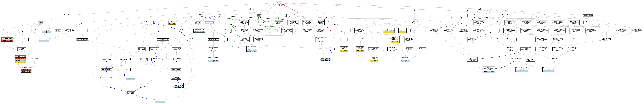Click the 'regulation of cellular process' node
This screenshot has height=104, width=644.
point(414,23)
